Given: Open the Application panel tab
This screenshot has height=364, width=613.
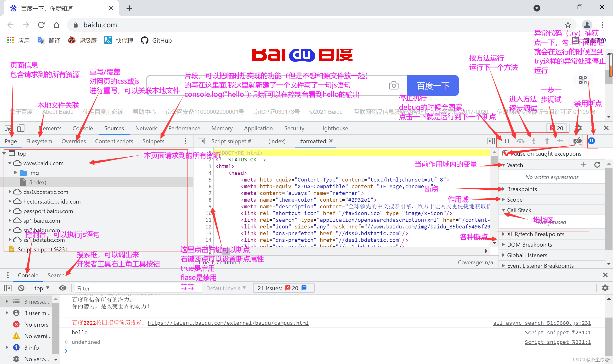Looking at the screenshot, I should [258, 128].
